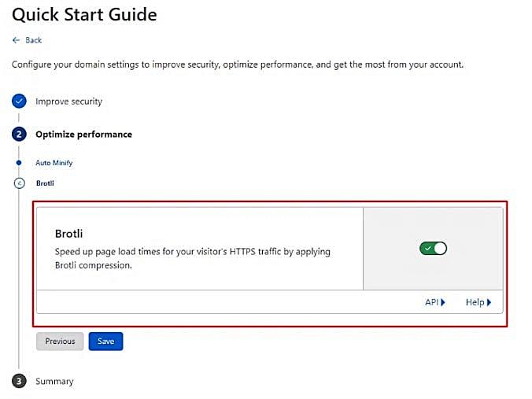532x399 pixels.
Task: Expand the Help section
Action: point(478,302)
